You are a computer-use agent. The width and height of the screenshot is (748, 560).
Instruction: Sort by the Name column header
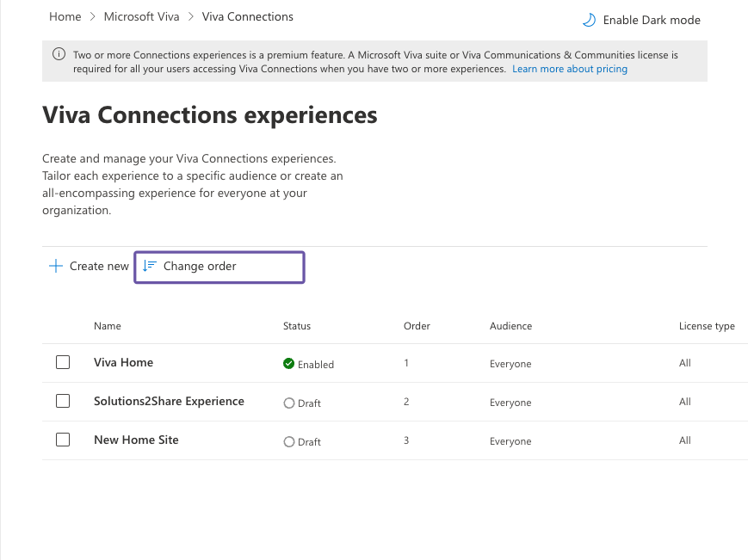tap(108, 326)
